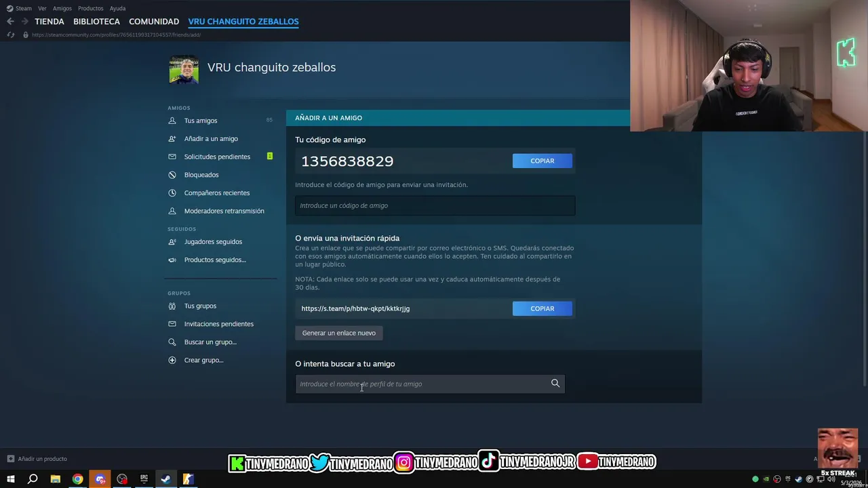Copy the quick invite link with COPIAR
Image resolution: width=868 pixels, height=488 pixels.
[x=542, y=308]
